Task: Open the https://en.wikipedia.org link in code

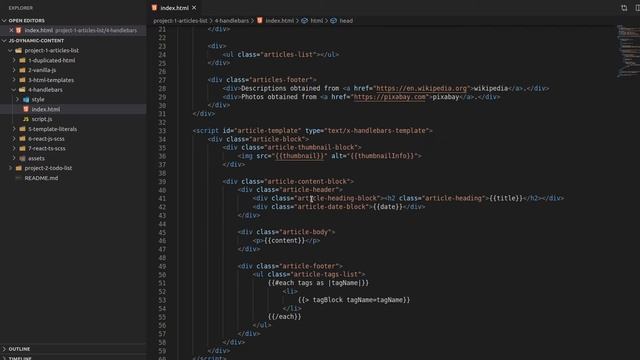Action: point(421,89)
